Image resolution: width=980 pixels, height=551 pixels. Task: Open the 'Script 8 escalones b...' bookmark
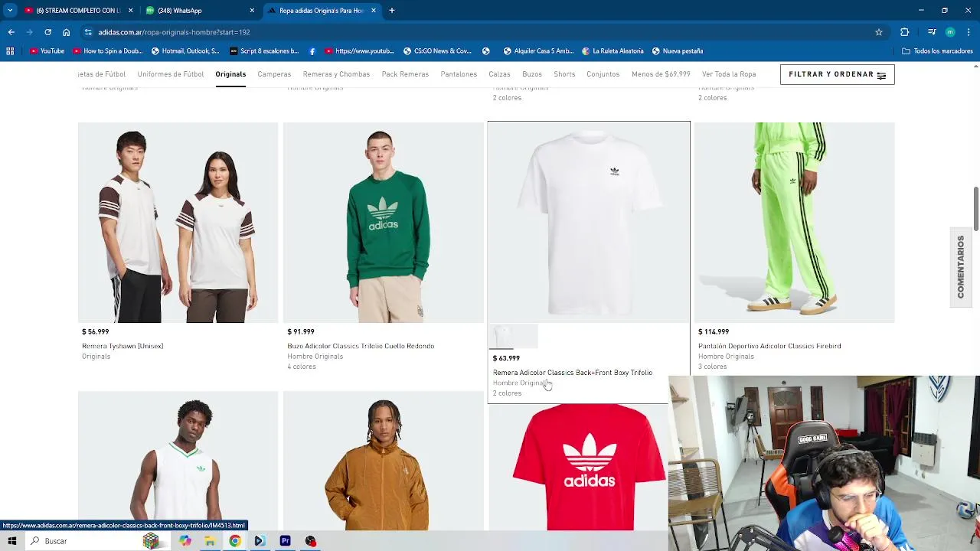264,51
